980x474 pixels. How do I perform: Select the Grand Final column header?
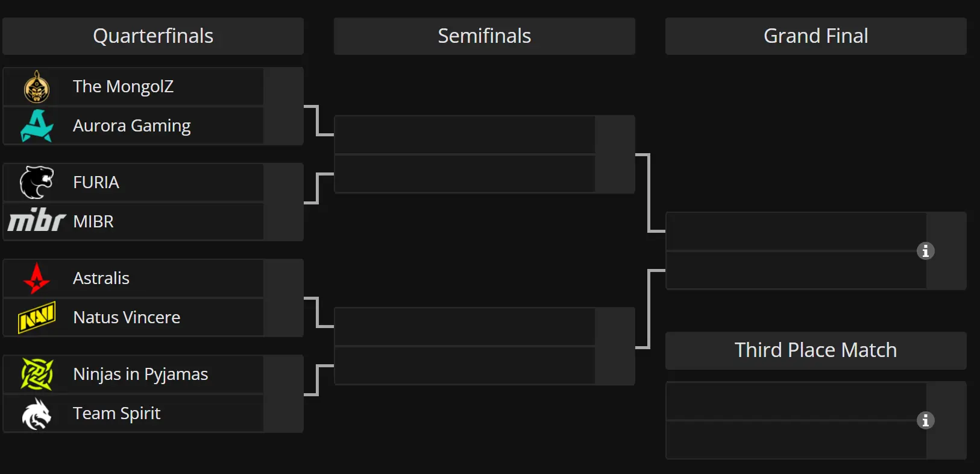816,36
